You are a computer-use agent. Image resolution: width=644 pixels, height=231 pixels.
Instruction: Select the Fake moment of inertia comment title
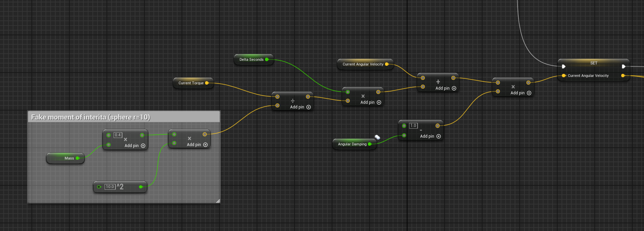point(90,117)
